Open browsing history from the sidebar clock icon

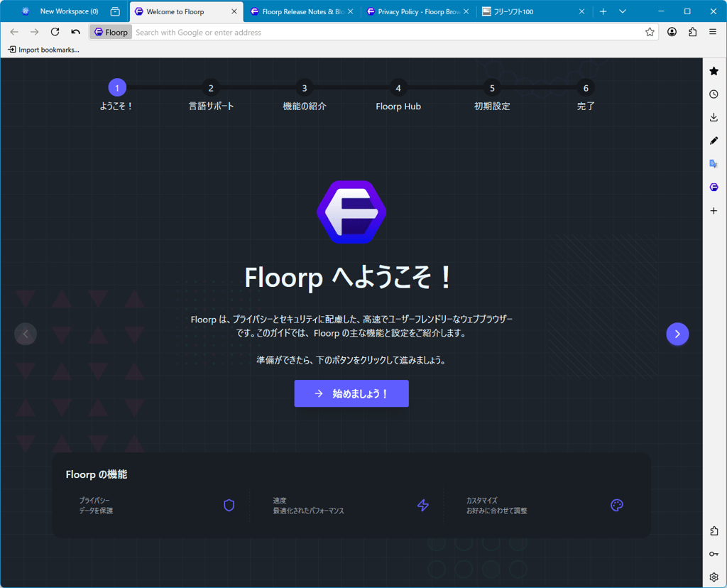(x=714, y=93)
